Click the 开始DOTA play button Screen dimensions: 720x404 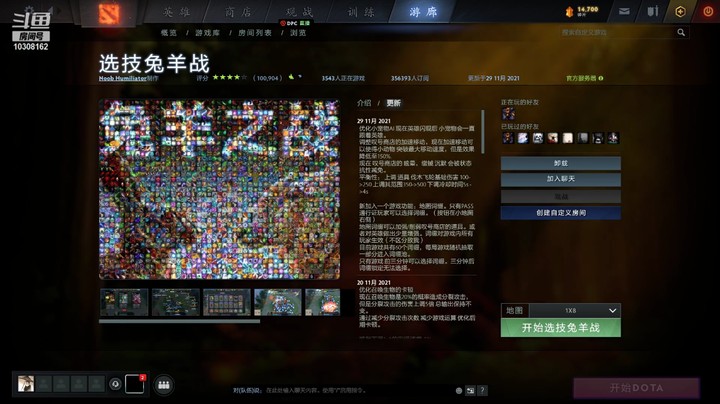(636, 388)
